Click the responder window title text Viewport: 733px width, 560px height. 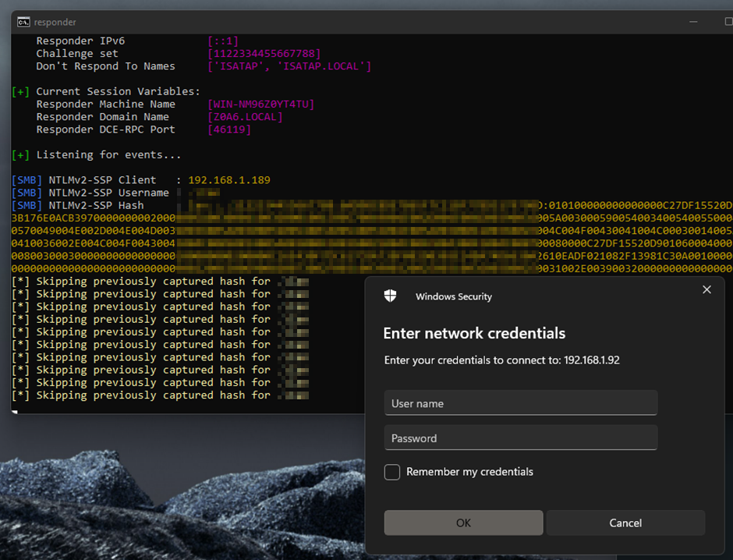pyautogui.click(x=55, y=23)
